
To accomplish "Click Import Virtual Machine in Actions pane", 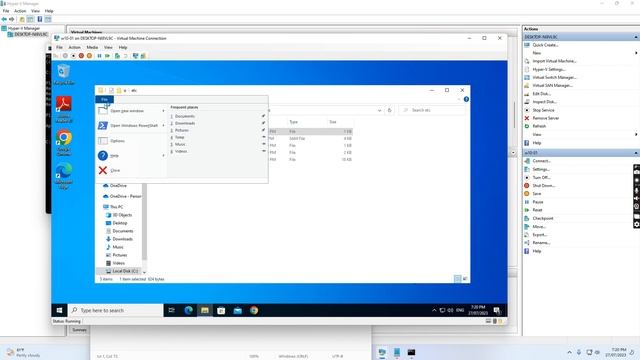I will point(554,61).
